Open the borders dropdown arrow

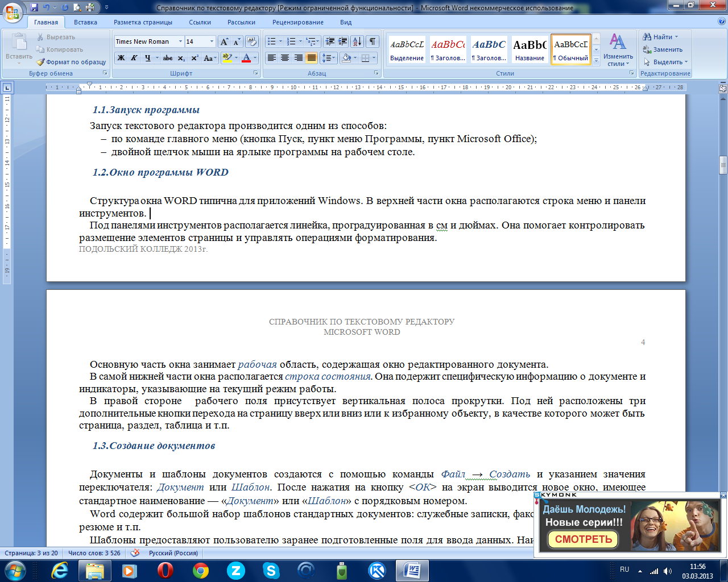pos(374,58)
